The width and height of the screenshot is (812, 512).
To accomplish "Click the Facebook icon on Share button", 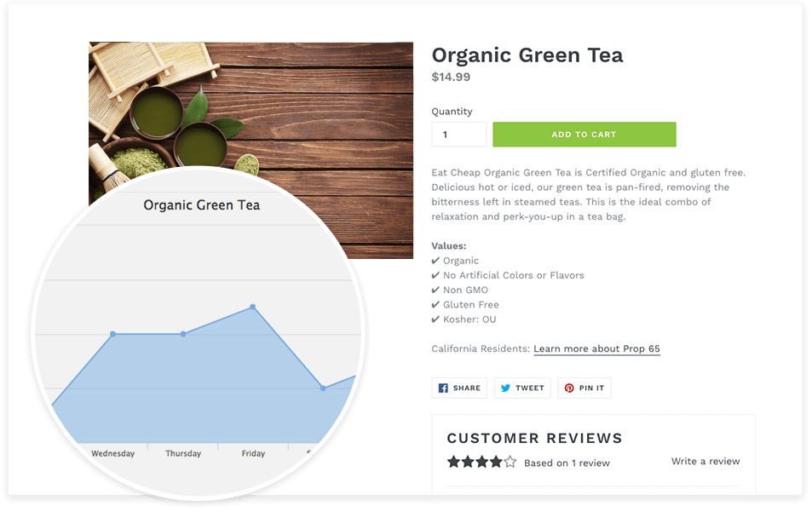I will pyautogui.click(x=443, y=388).
